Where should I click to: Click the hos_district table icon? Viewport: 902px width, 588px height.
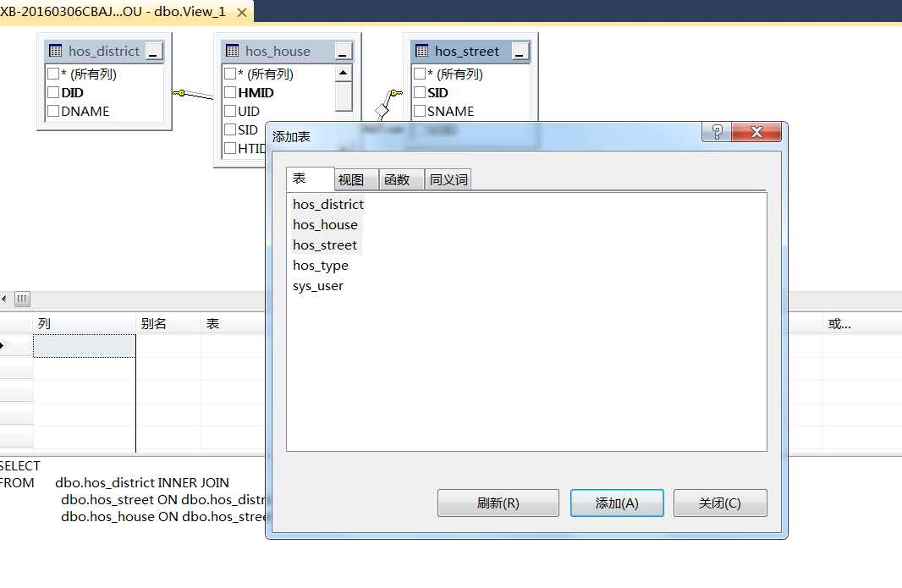pyautogui.click(x=55, y=51)
